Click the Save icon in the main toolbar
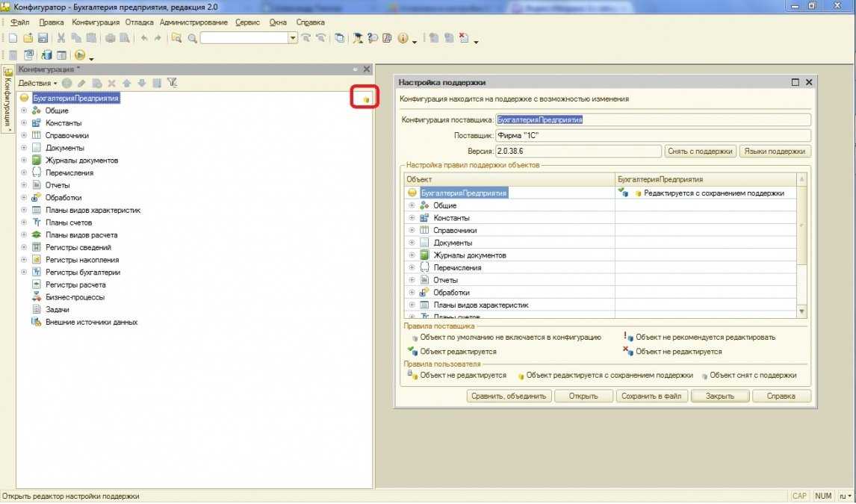Viewport: 856px width, 504px height. pos(43,38)
